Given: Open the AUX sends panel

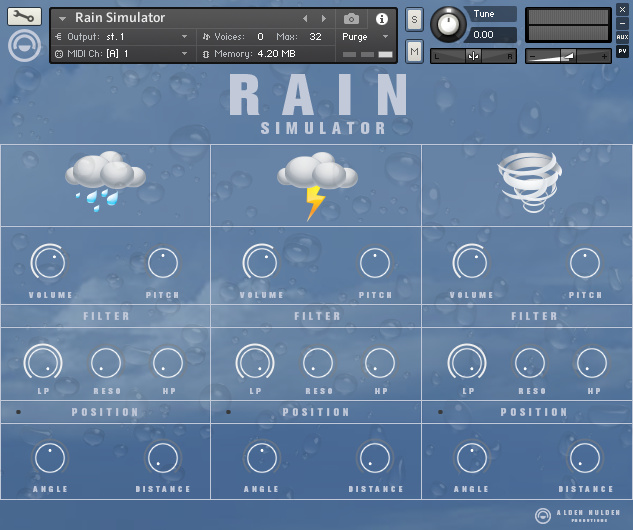Looking at the screenshot, I should click(622, 37).
